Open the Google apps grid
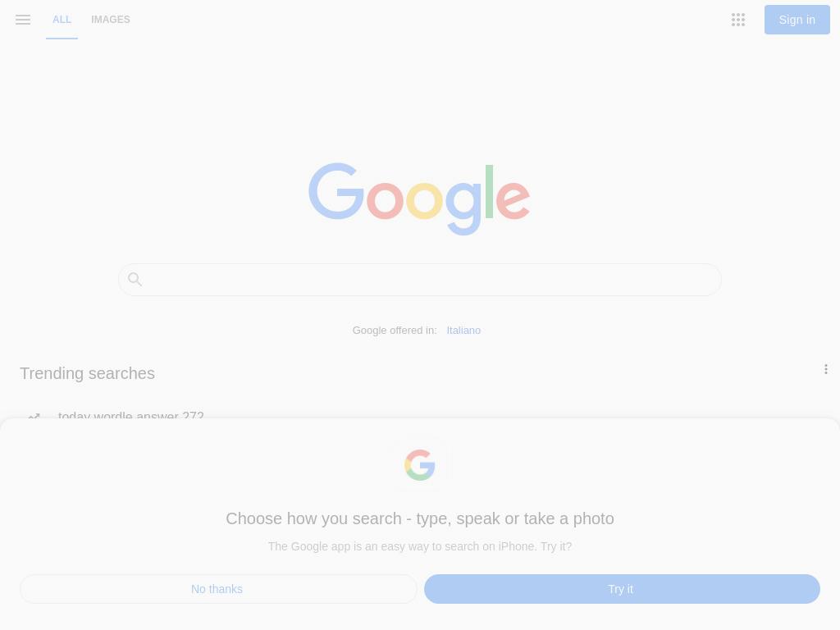The width and height of the screenshot is (840, 630). [738, 20]
